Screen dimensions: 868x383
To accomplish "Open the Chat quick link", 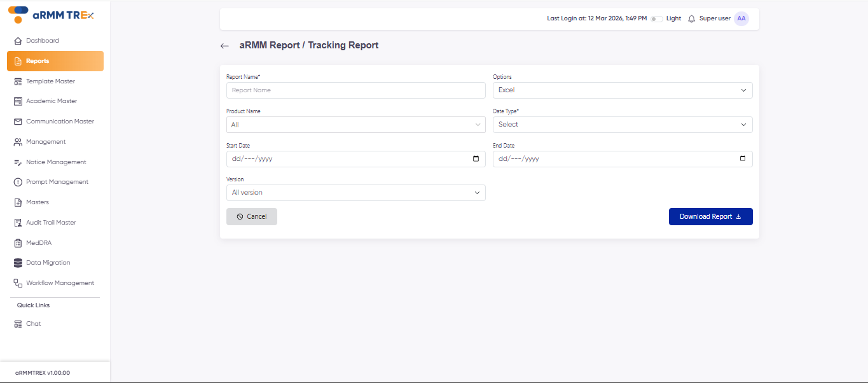I will tap(32, 323).
